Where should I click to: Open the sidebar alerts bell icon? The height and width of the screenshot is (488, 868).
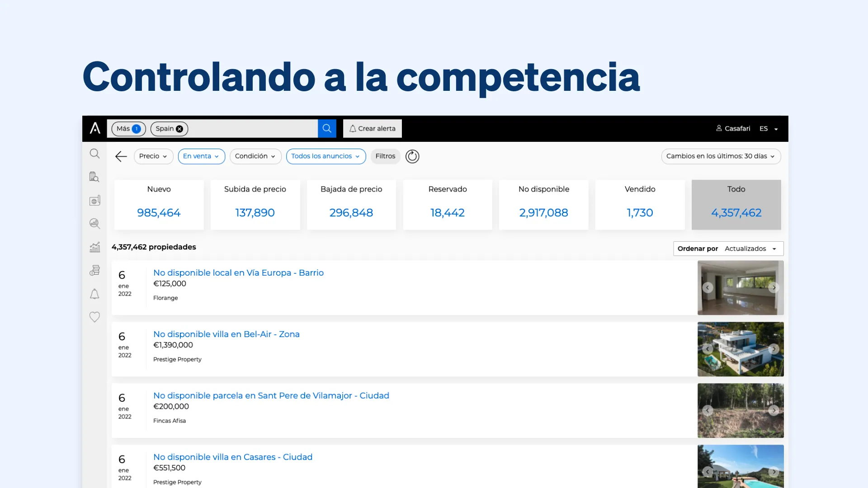tap(94, 294)
